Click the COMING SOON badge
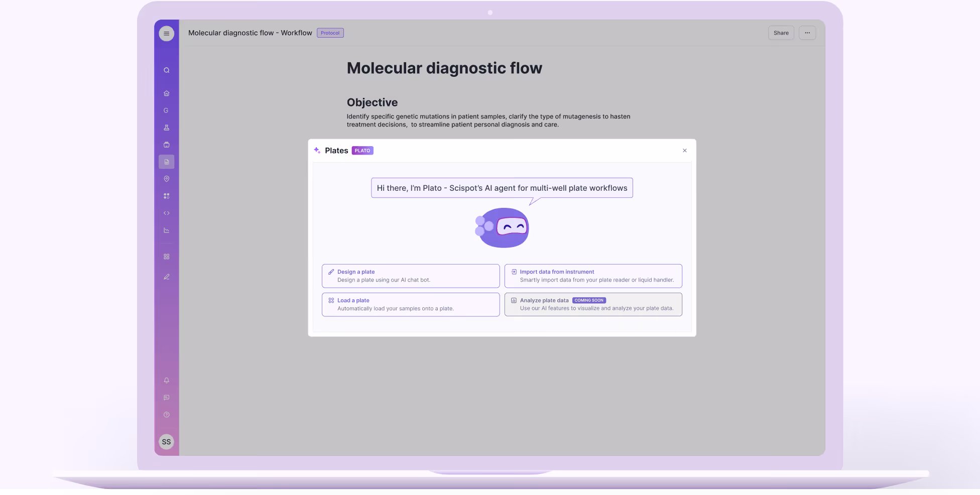This screenshot has height=495, width=980. (589, 300)
